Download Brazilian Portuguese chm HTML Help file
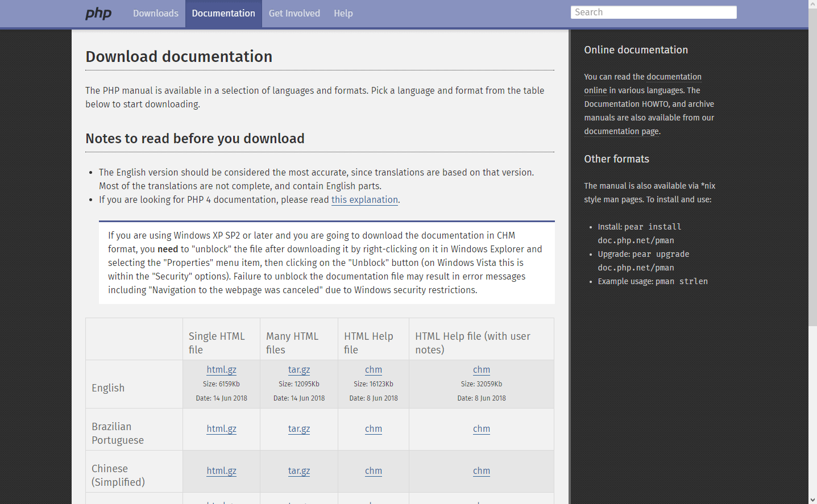Screen dimensions: 817x504 (374, 428)
